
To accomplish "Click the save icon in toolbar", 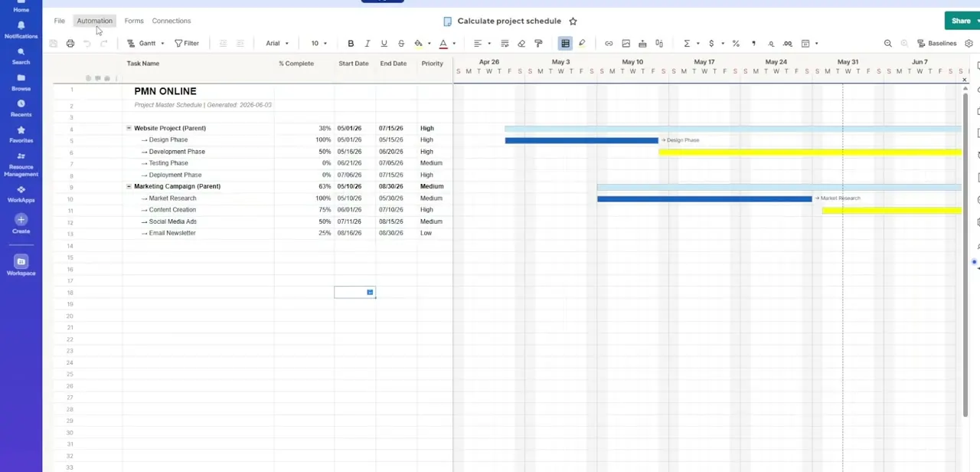I will pos(53,44).
